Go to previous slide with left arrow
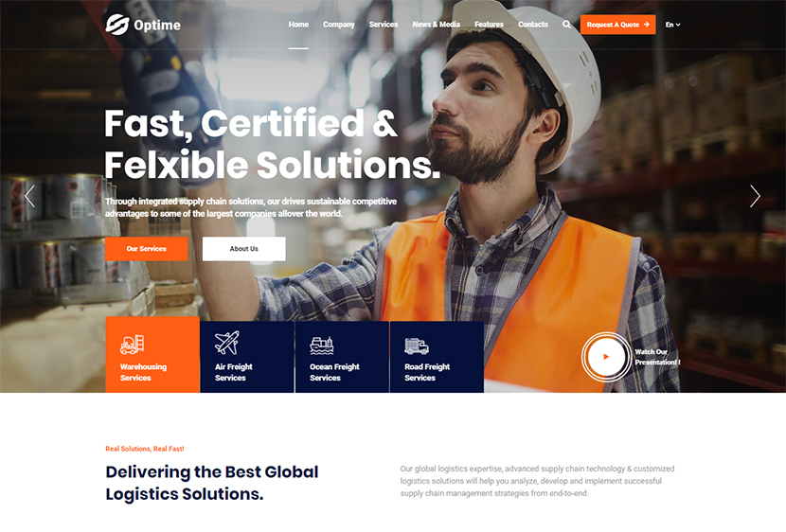786x532 pixels. 30,196
